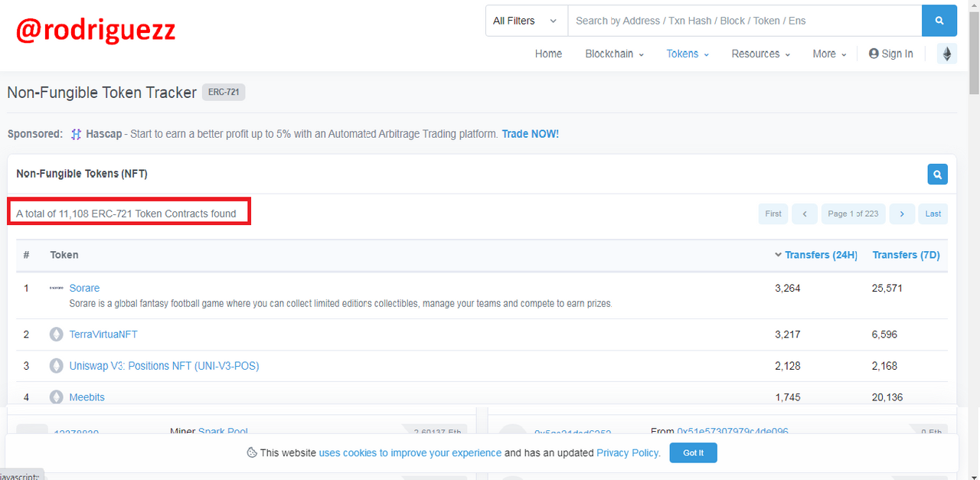Click the NFT table search icon button
Image resolution: width=980 pixels, height=480 pixels.
click(937, 174)
